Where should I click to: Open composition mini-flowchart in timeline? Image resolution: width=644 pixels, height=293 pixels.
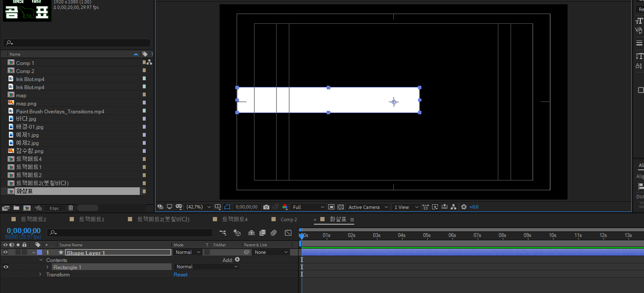tap(223, 233)
